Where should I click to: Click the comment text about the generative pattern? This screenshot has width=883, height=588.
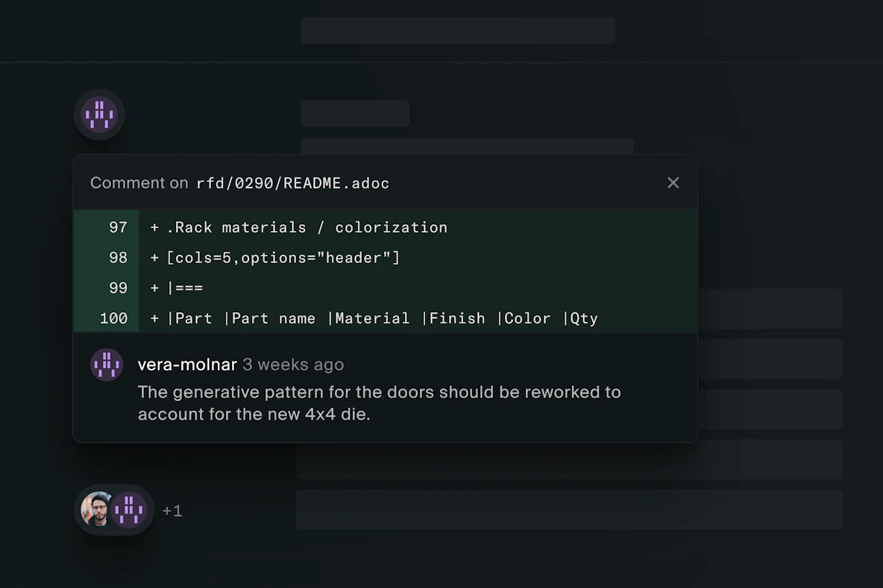point(379,402)
